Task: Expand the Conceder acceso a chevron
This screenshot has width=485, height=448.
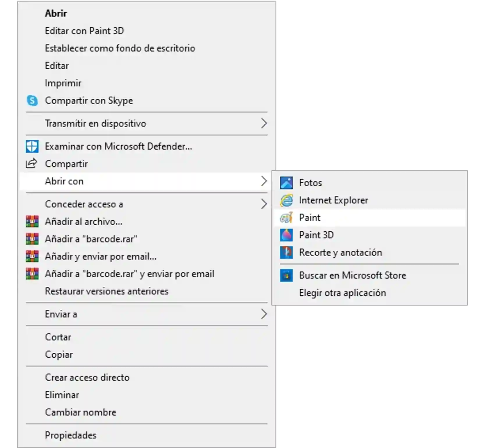Action: (264, 204)
